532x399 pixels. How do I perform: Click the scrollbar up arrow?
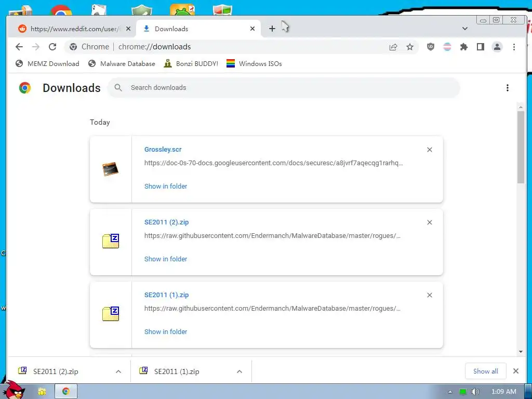(x=521, y=107)
